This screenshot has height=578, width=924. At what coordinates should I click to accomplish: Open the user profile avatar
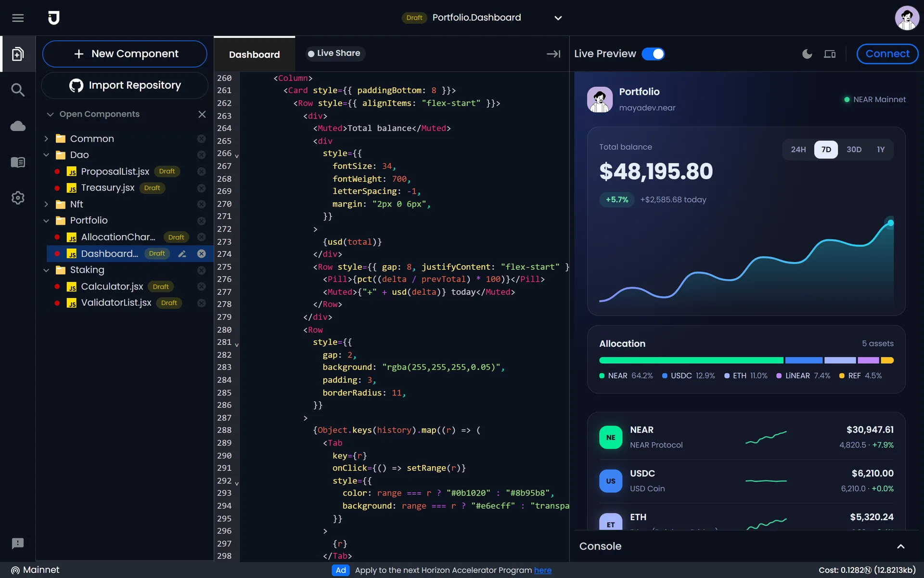click(907, 18)
